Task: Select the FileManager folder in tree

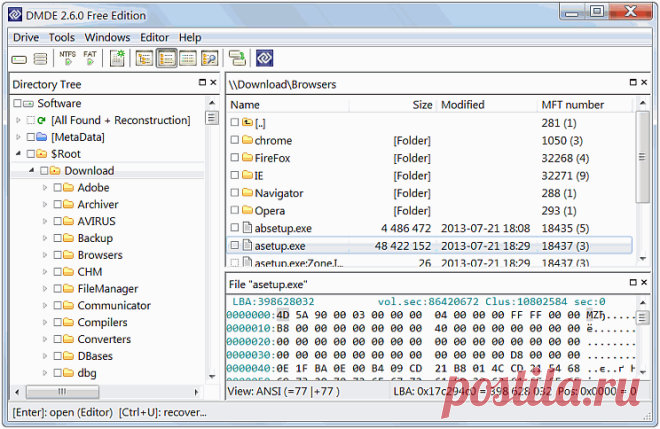Action: pos(108,289)
